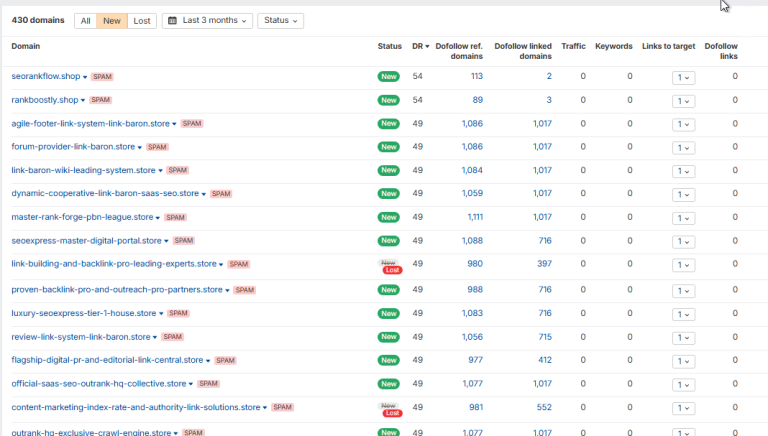Click 412 dofollow linked domains value

(x=545, y=360)
